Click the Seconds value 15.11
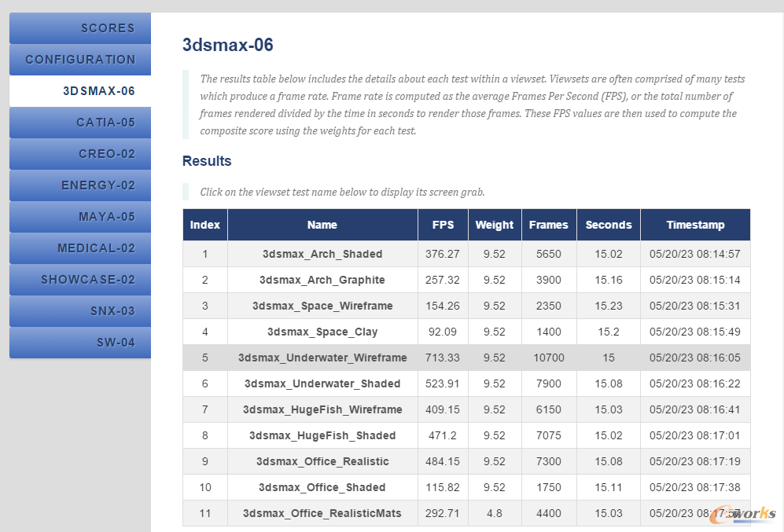Screen dimensions: 784x532 609,487
